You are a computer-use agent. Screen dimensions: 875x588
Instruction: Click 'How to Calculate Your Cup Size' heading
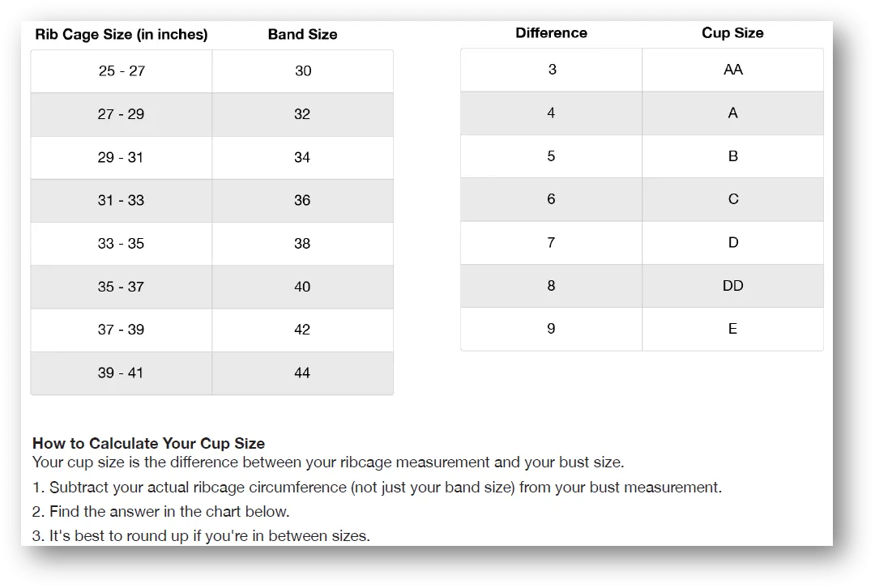[x=148, y=444]
